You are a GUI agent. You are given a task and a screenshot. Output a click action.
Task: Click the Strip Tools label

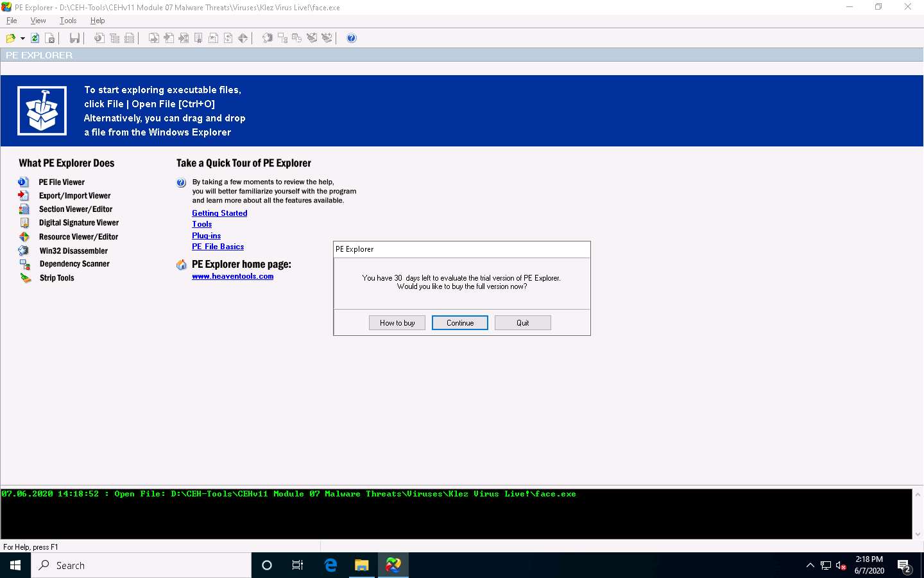point(56,278)
